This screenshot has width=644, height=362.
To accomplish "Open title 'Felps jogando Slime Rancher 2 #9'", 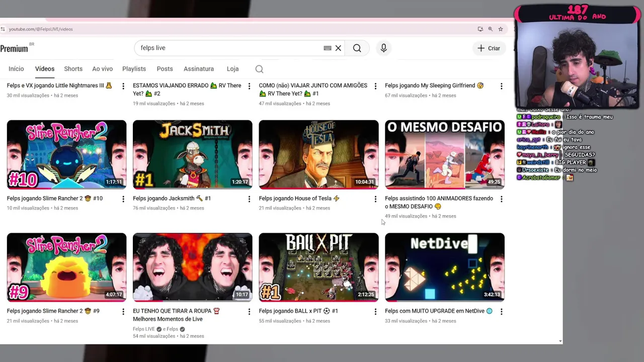I will (x=53, y=311).
